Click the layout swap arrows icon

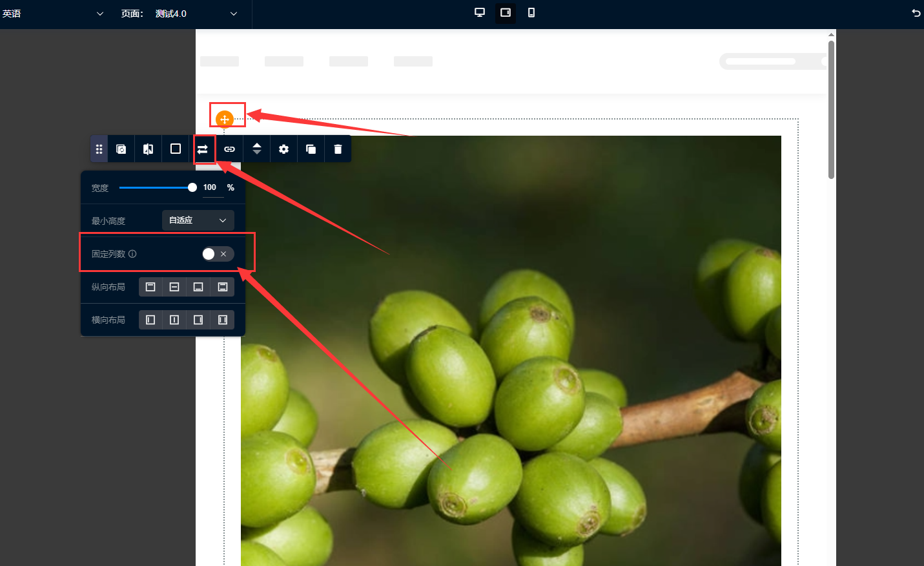[x=203, y=149]
